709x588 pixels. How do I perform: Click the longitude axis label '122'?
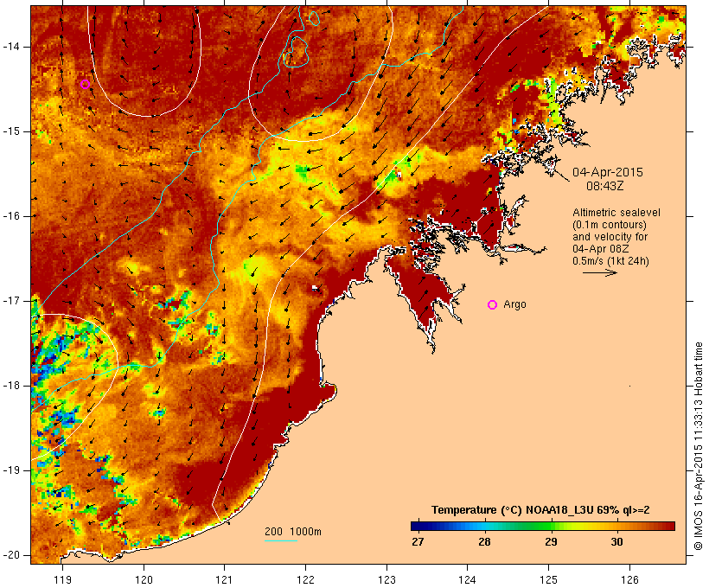point(305,579)
